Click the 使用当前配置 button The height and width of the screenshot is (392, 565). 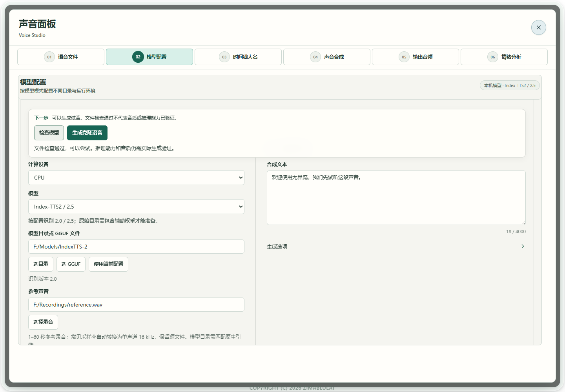[x=108, y=264]
